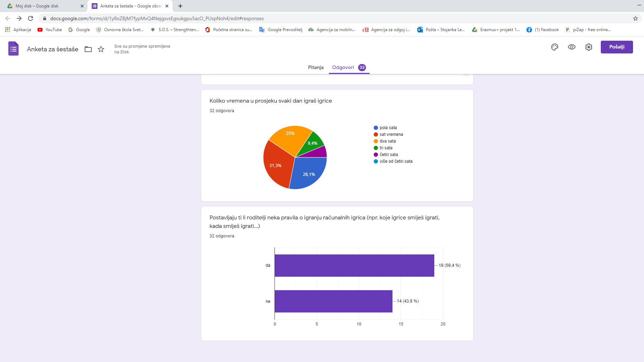Select the Odgovori tab

(x=343, y=67)
